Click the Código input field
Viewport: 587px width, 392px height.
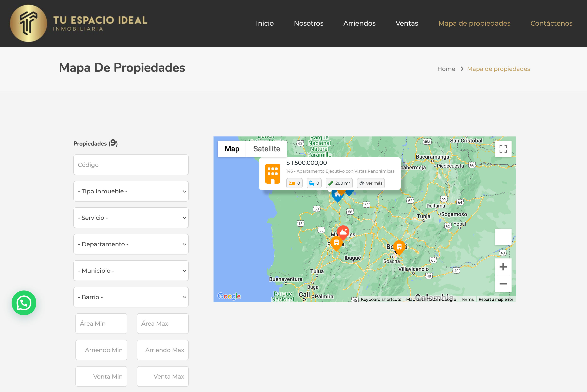coord(131,165)
